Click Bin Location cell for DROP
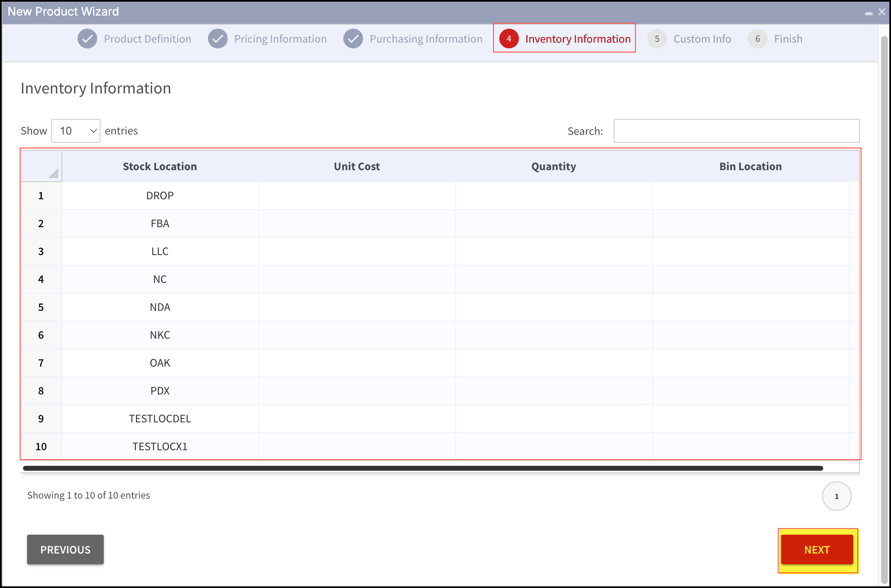The height and width of the screenshot is (588, 891). [751, 196]
